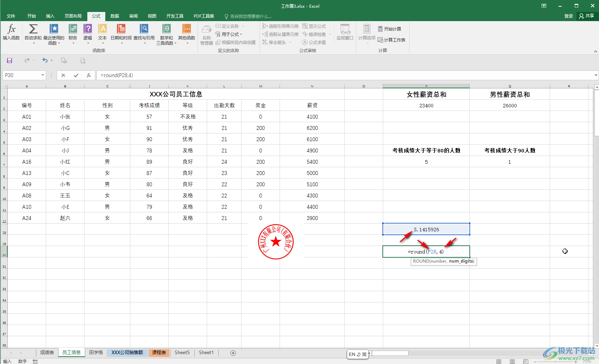Open Ribbon Display Options in title bar

pos(544,6)
